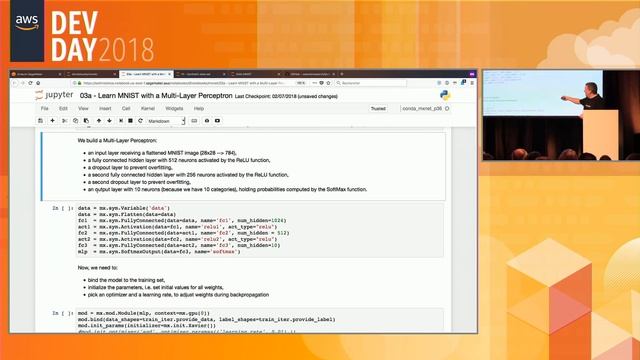
Task: Close the first browser tab
Action: click(x=60, y=74)
